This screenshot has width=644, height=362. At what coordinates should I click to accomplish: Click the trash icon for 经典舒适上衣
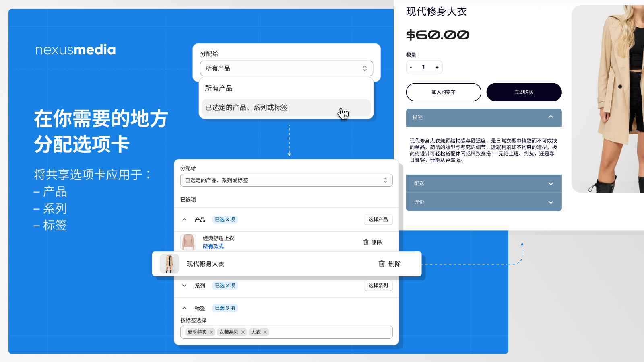coord(366,242)
